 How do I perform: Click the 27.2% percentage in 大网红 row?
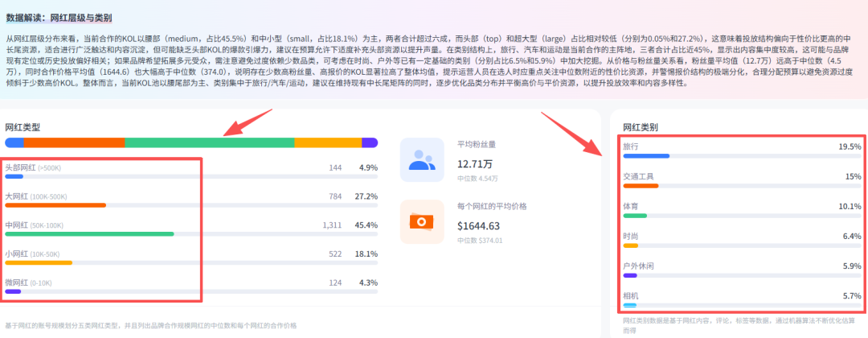pos(366,196)
